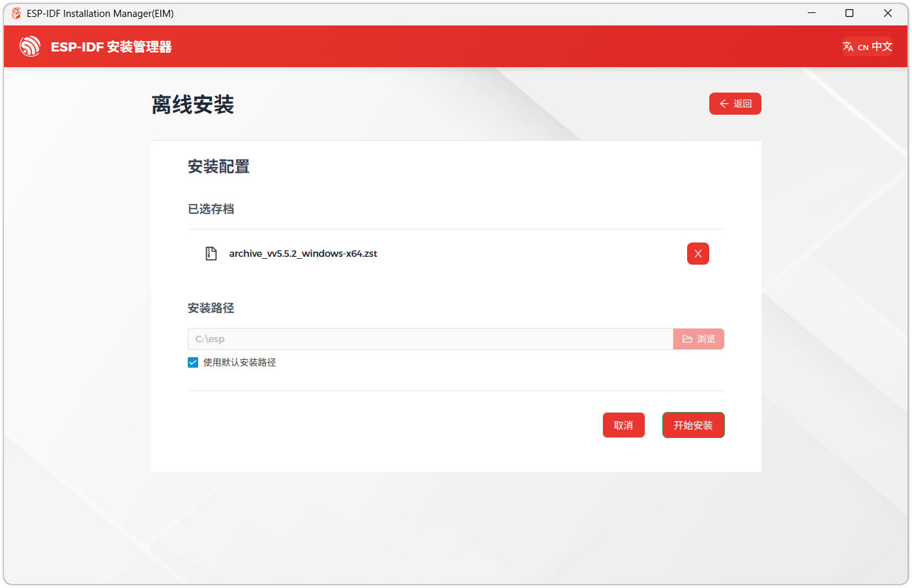Image resolution: width=912 pixels, height=588 pixels.
Task: Go back using the 返回 button
Action: [735, 104]
